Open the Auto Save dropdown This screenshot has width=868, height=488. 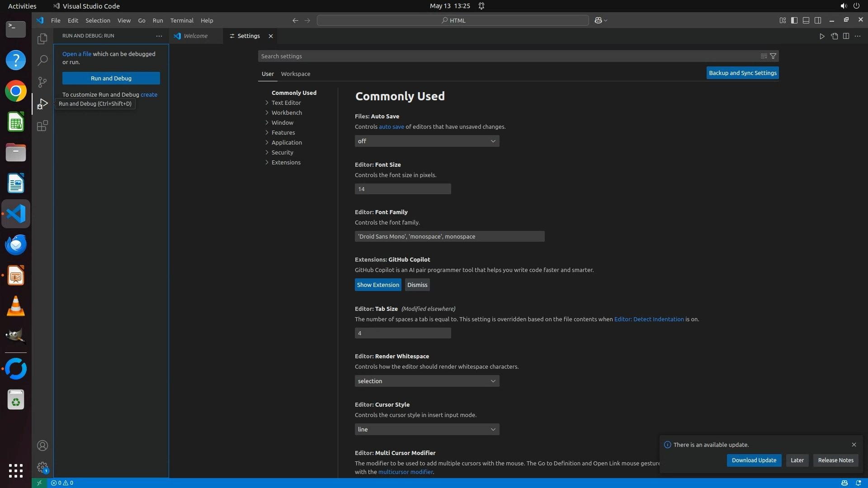coord(427,141)
